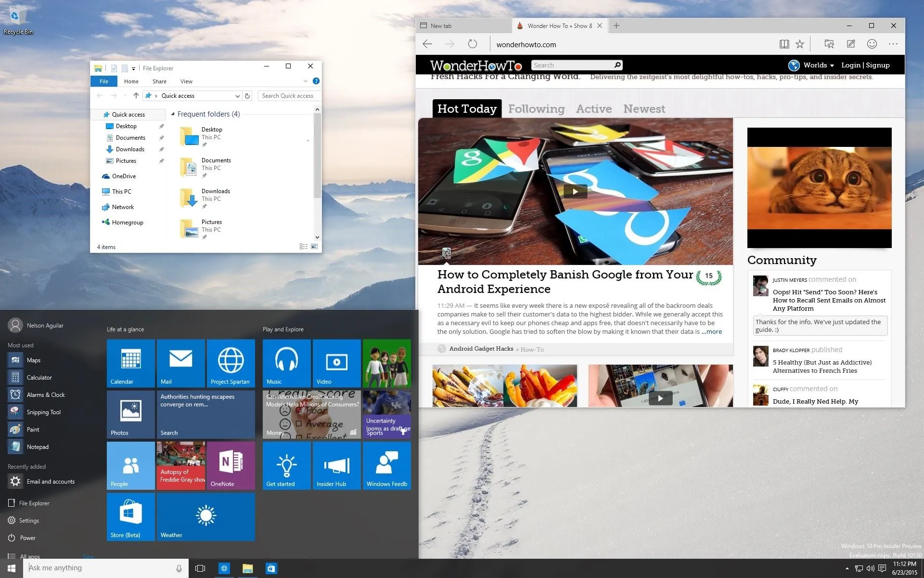Switch to Share ribbon tab
Viewport: 924px width, 578px height.
coord(159,81)
